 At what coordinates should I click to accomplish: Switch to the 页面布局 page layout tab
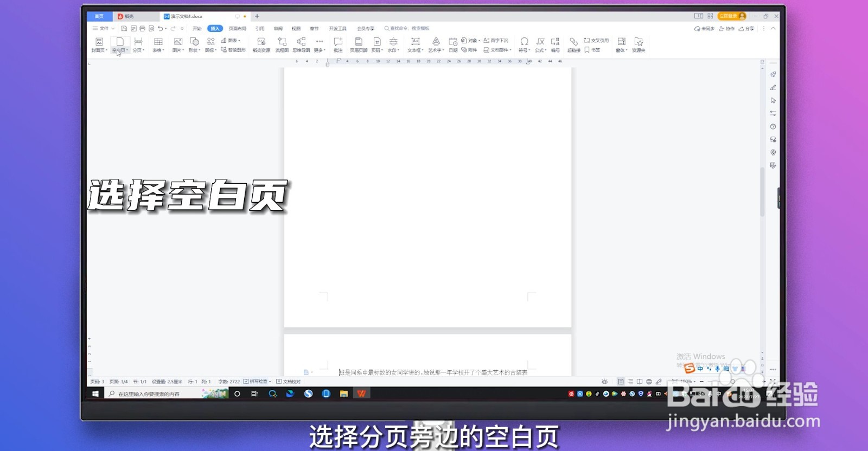[237, 29]
